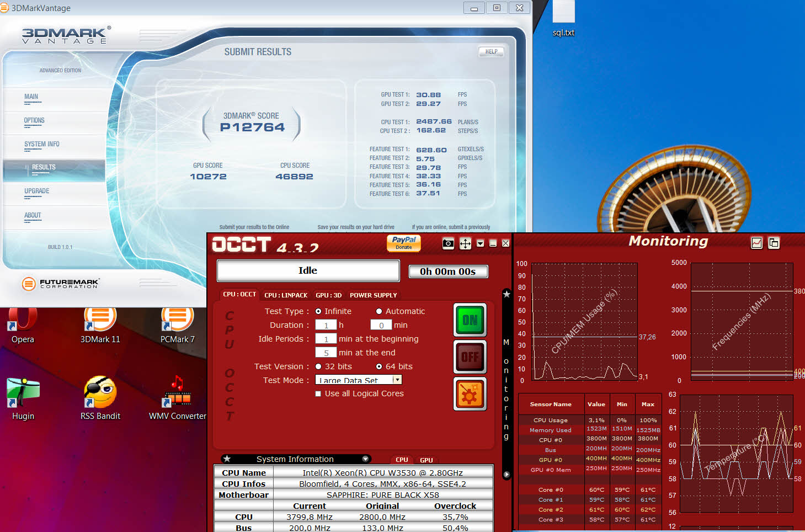The width and height of the screenshot is (805, 532).
Task: Click the Core #2 temperature row
Action: [x=590, y=509]
